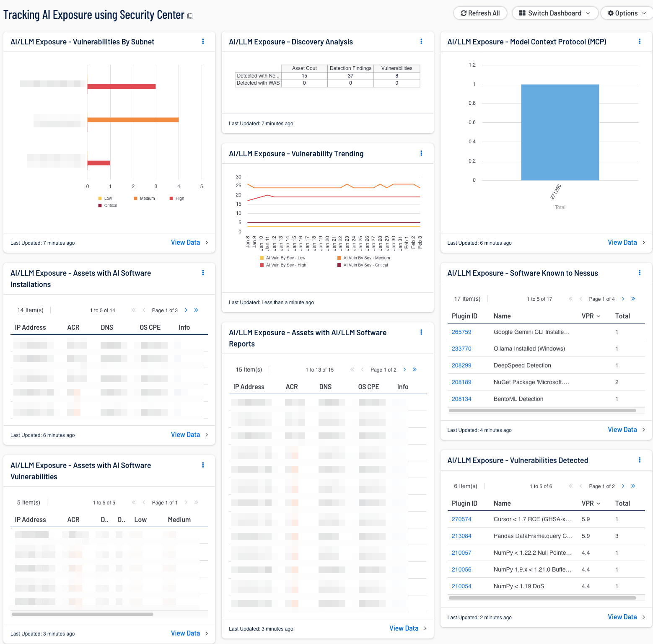Open the Vulnerabilities Detected panel menu
The width and height of the screenshot is (653, 644).
pos(640,460)
